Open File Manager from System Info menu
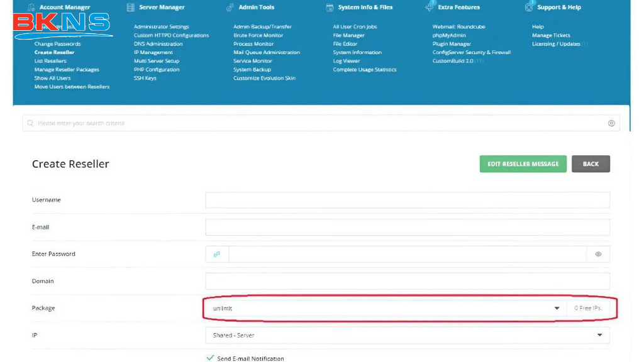The height and width of the screenshot is (362, 644). click(x=348, y=36)
